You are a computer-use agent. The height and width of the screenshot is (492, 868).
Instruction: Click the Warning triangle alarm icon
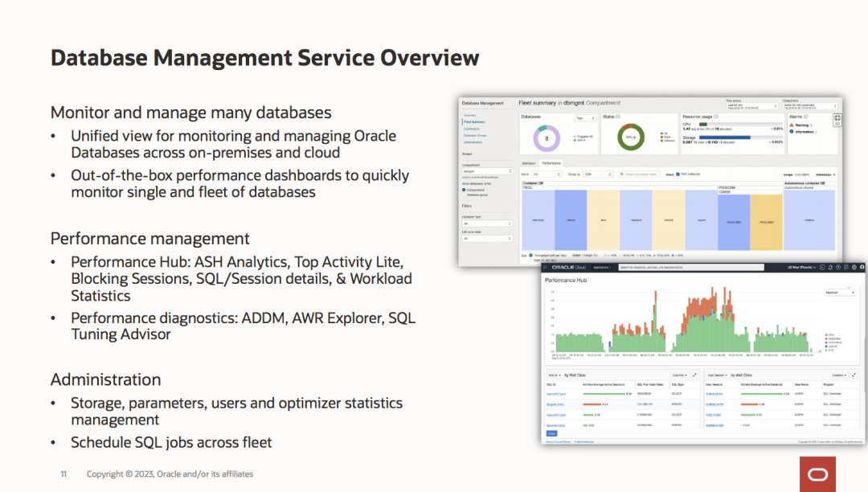click(792, 125)
